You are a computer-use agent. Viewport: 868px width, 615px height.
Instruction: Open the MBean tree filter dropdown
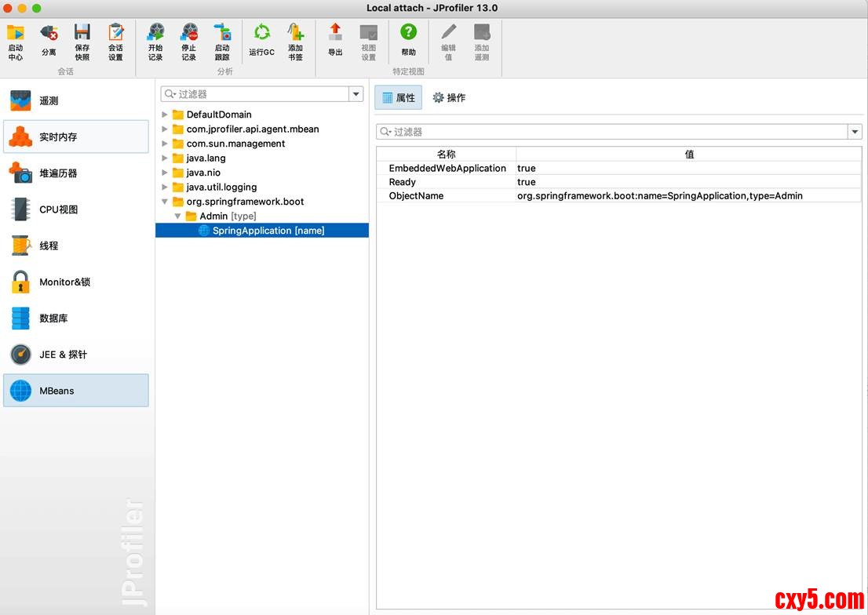tap(356, 94)
